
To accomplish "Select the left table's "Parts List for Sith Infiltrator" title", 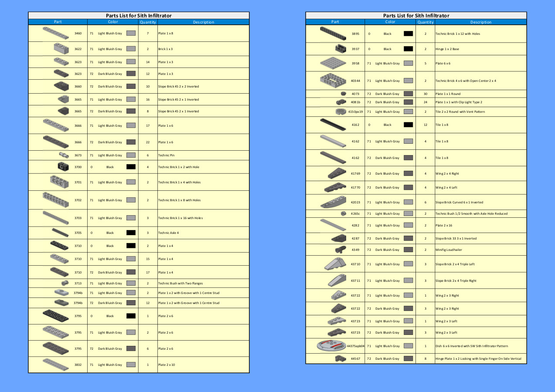I will pyautogui.click(x=139, y=16).
